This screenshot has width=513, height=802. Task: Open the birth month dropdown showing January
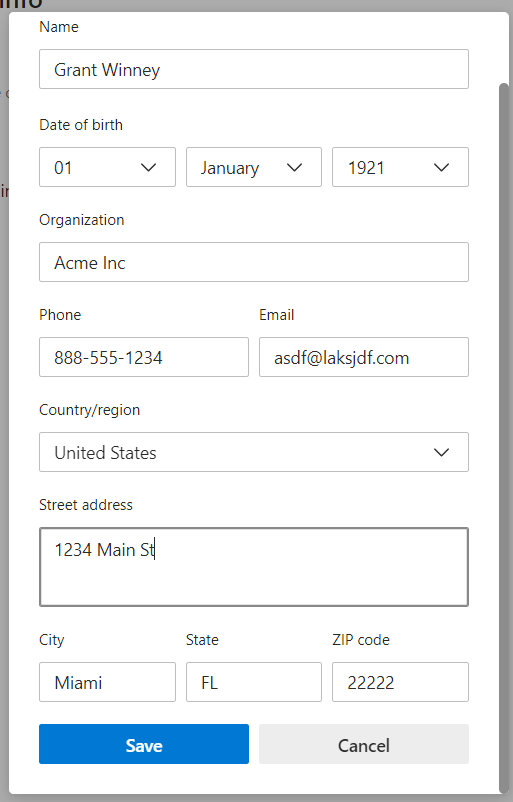point(254,167)
